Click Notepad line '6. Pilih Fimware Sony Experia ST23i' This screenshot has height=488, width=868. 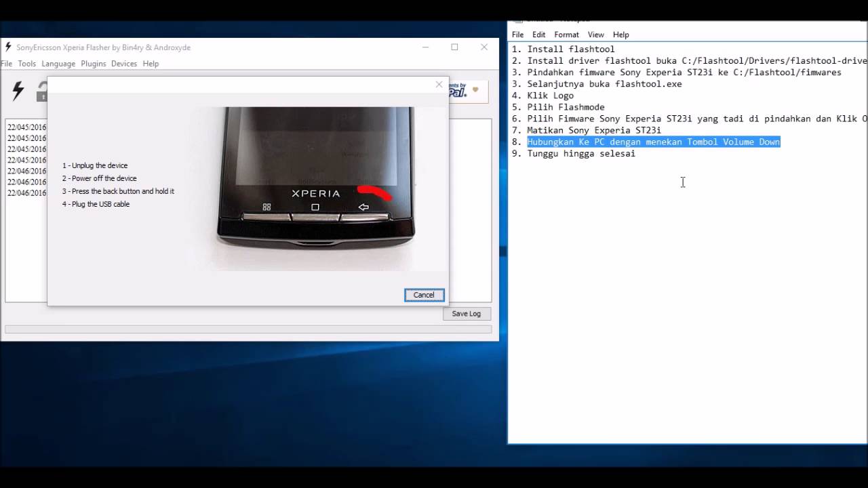[x=689, y=119]
